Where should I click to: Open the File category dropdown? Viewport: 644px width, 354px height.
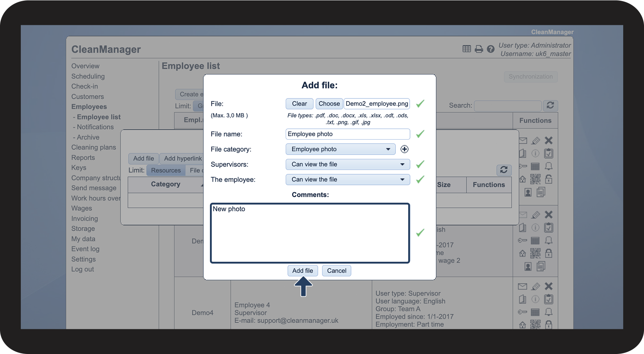click(340, 149)
